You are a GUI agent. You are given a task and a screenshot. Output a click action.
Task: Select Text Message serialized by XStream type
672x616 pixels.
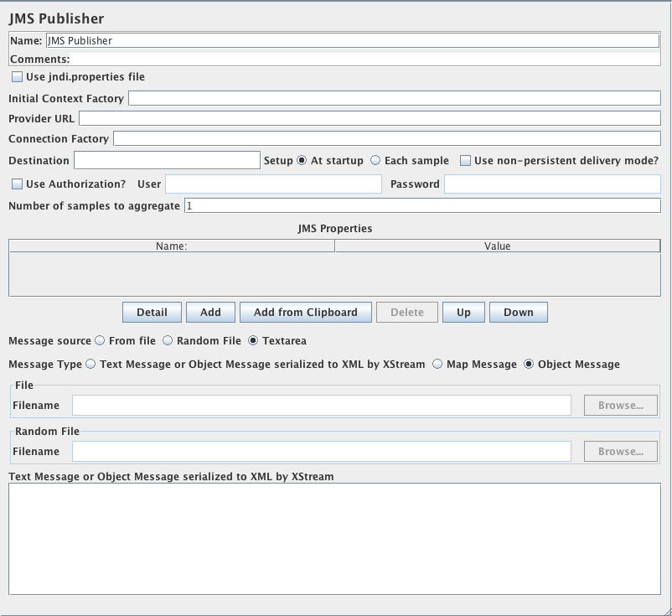click(x=90, y=365)
